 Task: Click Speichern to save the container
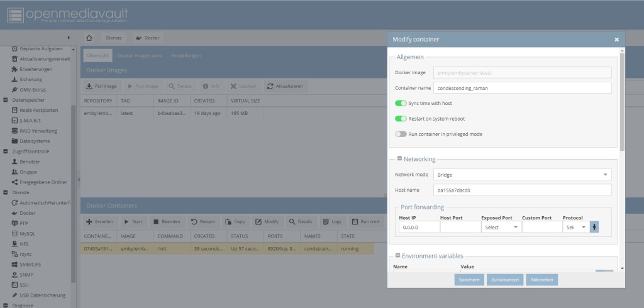469,280
